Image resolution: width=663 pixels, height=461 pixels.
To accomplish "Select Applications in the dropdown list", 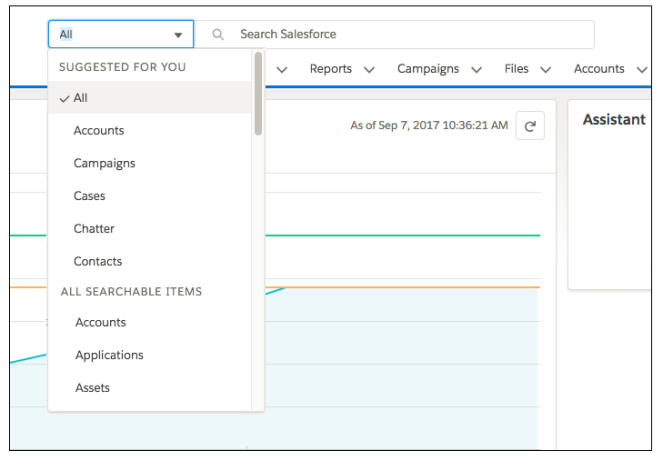I will [x=150, y=355].
